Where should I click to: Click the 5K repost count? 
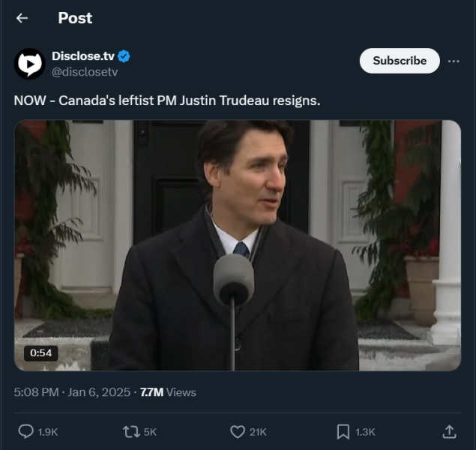pos(150,432)
